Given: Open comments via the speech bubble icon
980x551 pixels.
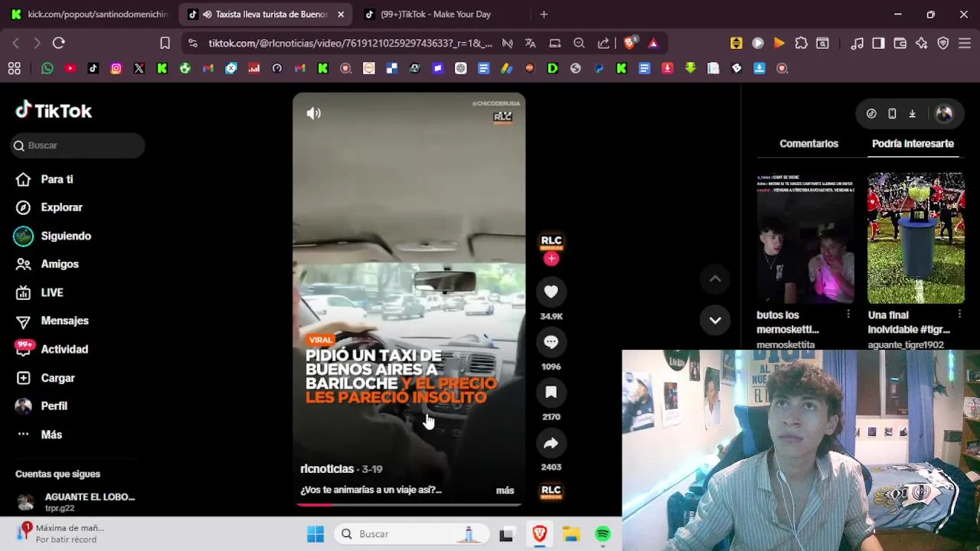Looking at the screenshot, I should [551, 342].
